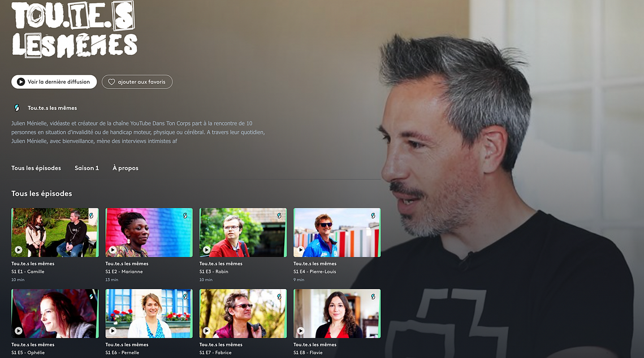
Task: Click the channel badge on the Camille thumbnail
Action: pyautogui.click(x=91, y=215)
